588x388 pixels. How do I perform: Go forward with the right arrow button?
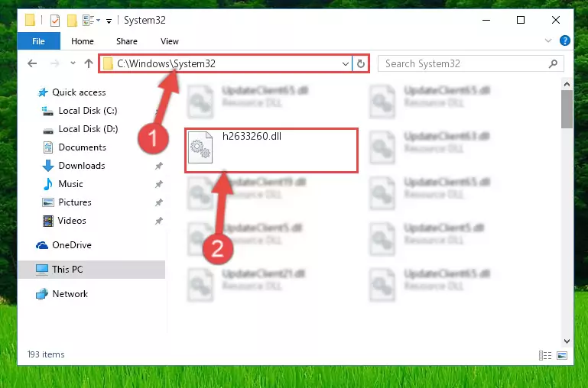point(55,63)
